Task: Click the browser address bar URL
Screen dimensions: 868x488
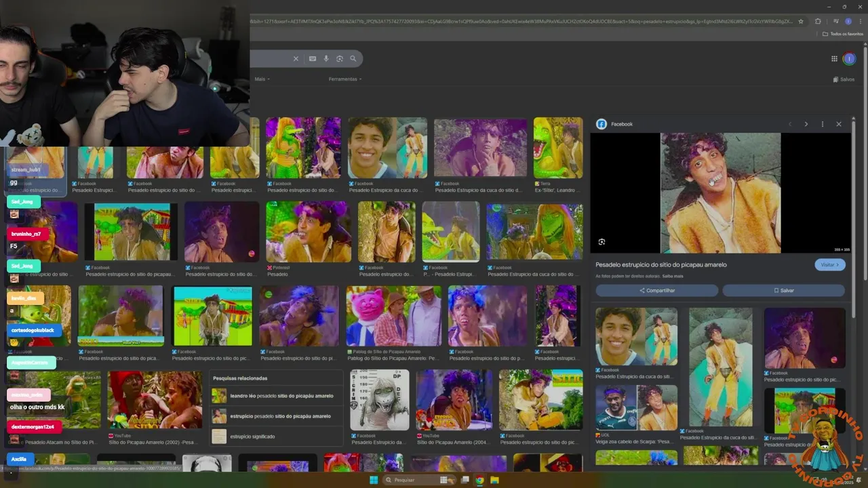Action: click(522, 21)
